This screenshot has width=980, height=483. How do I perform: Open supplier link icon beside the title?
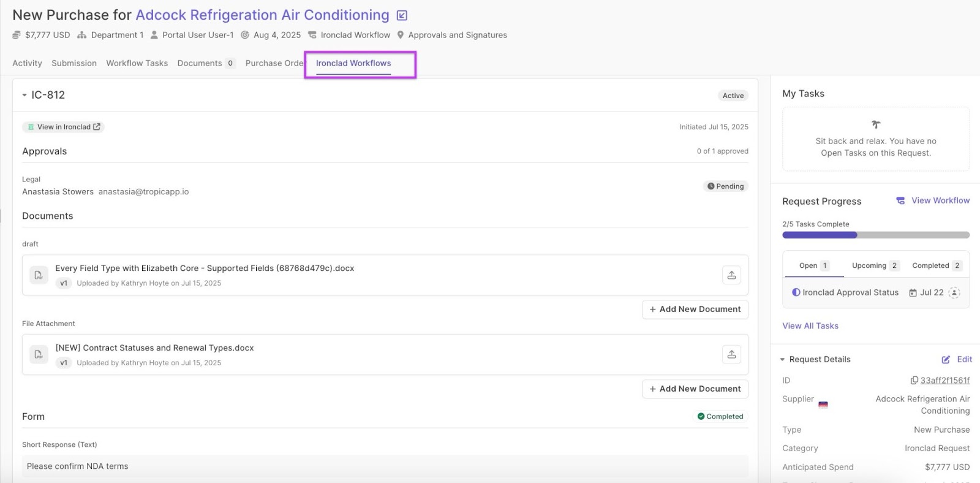[402, 15]
